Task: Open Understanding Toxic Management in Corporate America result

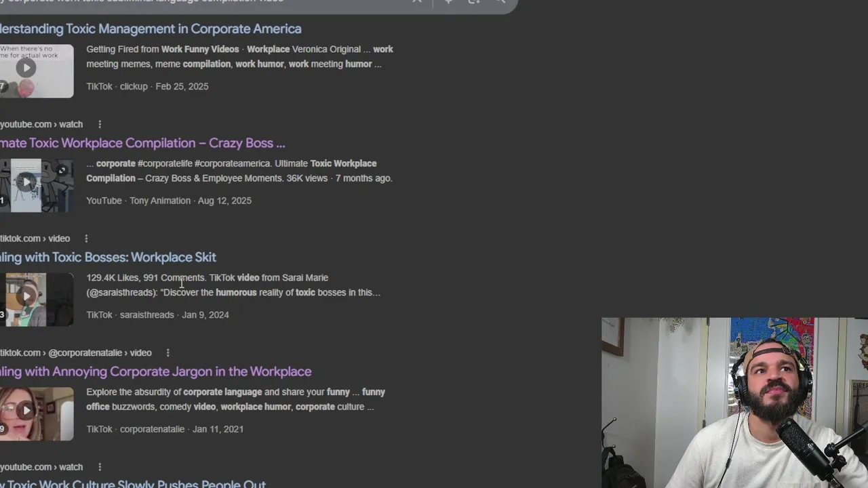Action: point(151,28)
